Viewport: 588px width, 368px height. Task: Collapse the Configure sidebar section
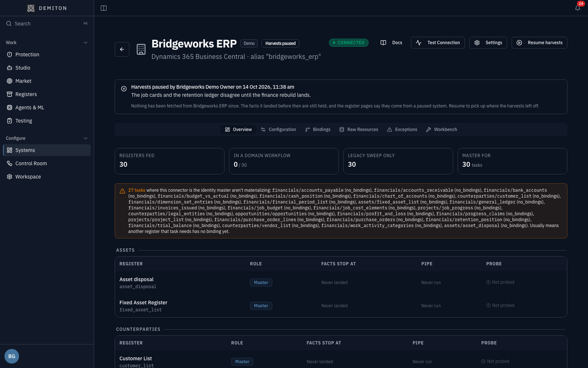[x=86, y=138]
